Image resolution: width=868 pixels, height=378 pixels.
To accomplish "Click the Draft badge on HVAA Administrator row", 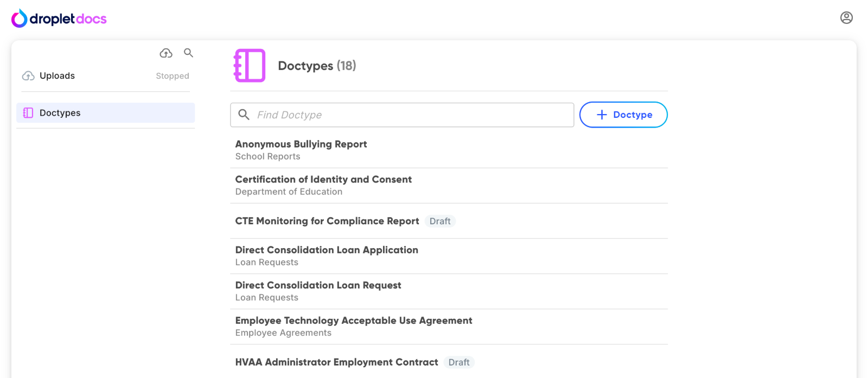I will click(x=459, y=363).
